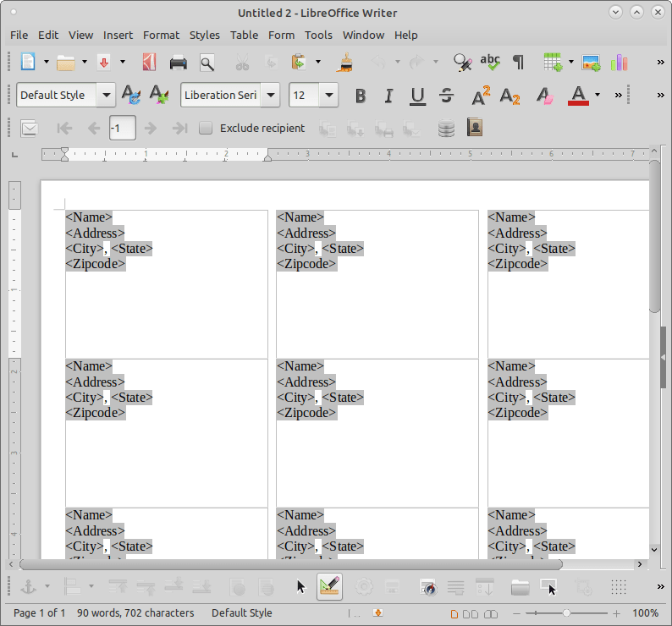This screenshot has height=626, width=672.
Task: Click Update Selected Style icon
Action: [130, 95]
